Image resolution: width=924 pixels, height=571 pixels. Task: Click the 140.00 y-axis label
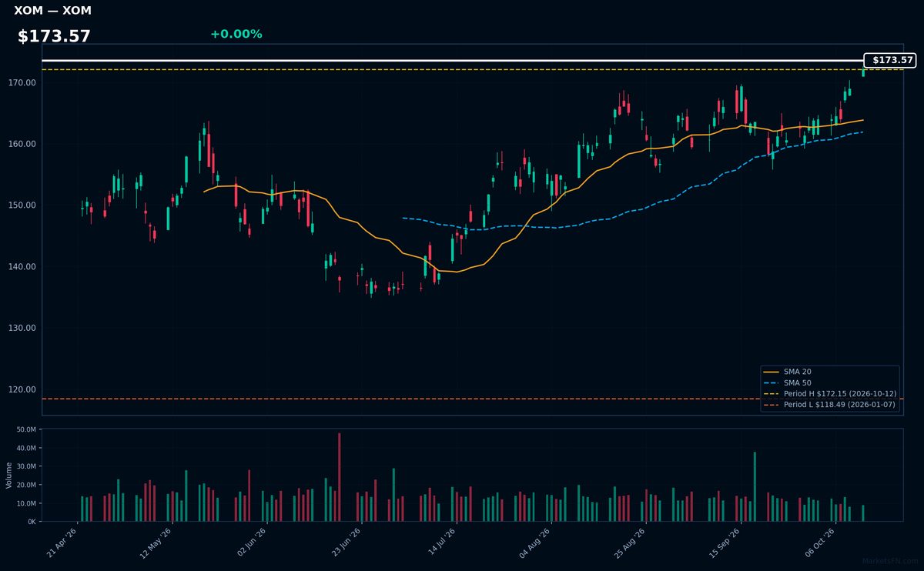click(x=24, y=267)
